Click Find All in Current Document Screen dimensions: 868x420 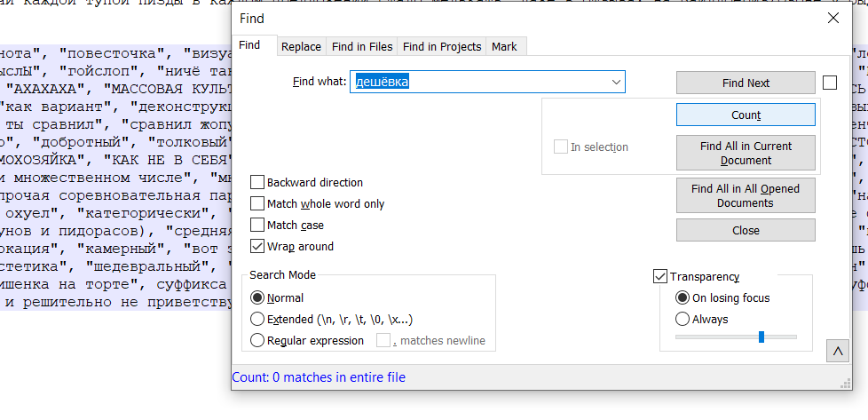pos(746,153)
